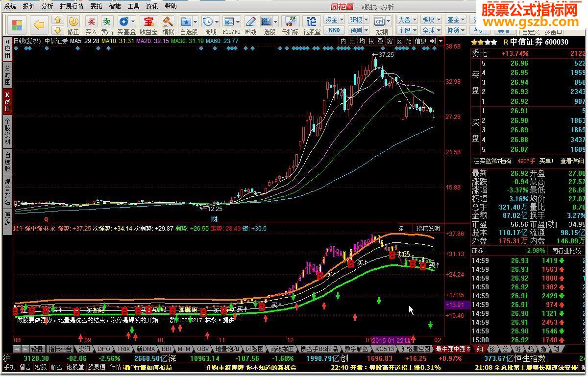Image resolution: width=588 pixels, height=377 pixels.
Task: Select the MTM indicator tab
Action: [184, 349]
